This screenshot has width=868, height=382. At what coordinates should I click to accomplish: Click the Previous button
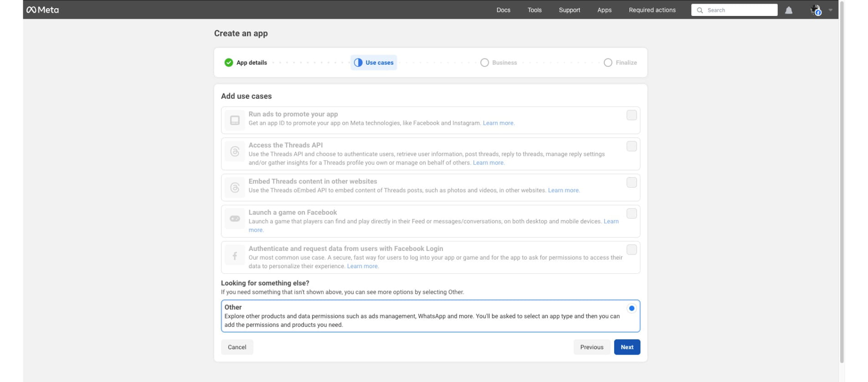pos(592,347)
